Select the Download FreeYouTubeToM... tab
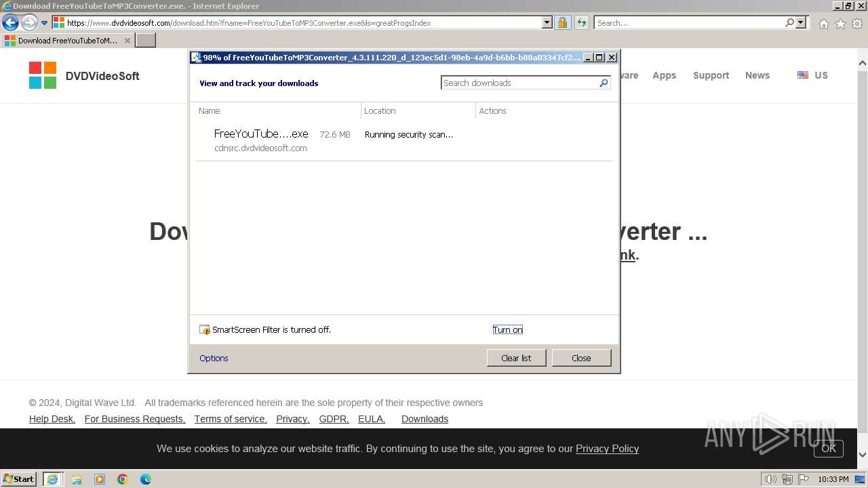This screenshot has height=488, width=868. pyautogui.click(x=66, y=41)
